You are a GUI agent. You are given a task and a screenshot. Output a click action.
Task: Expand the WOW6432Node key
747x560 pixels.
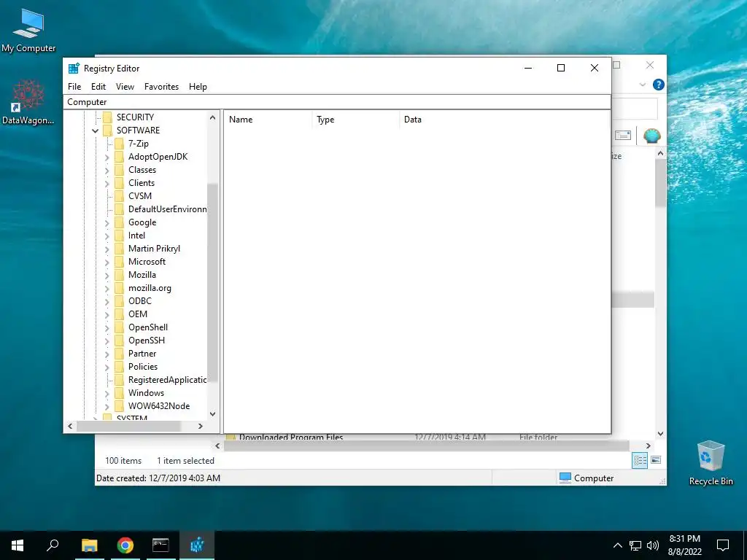pos(107,406)
